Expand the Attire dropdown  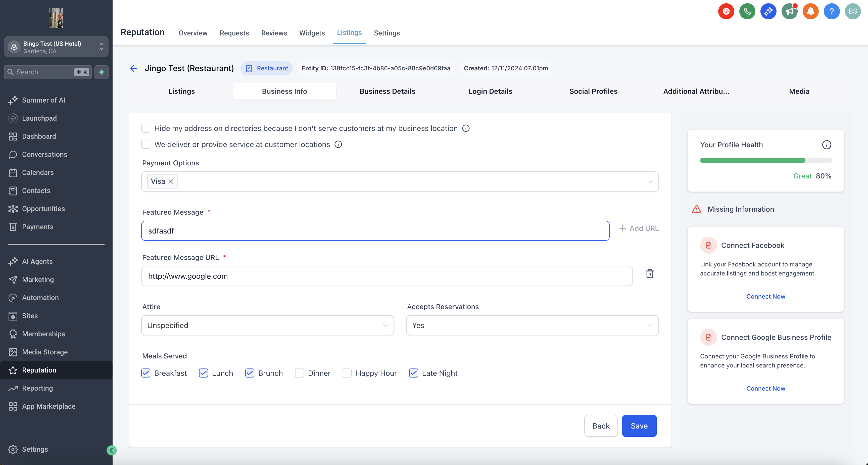coord(267,325)
